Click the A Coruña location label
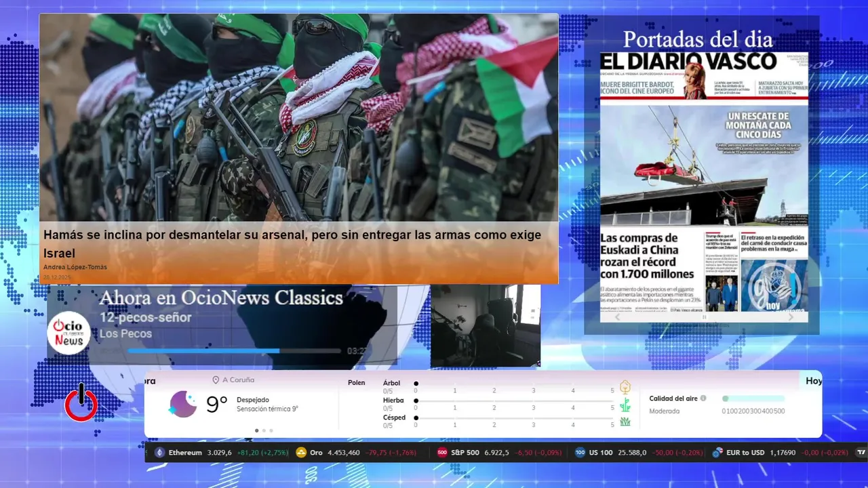Image resolution: width=868 pixels, height=488 pixels. tap(238, 380)
